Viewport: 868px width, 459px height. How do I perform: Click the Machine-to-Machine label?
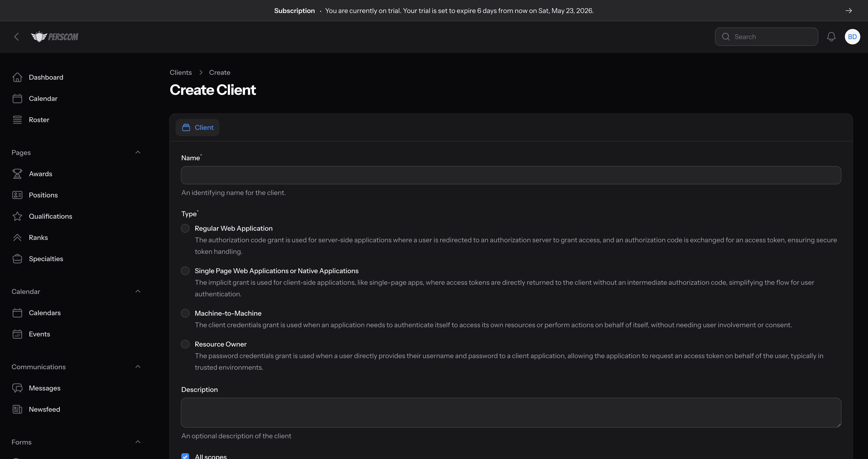[228, 313]
